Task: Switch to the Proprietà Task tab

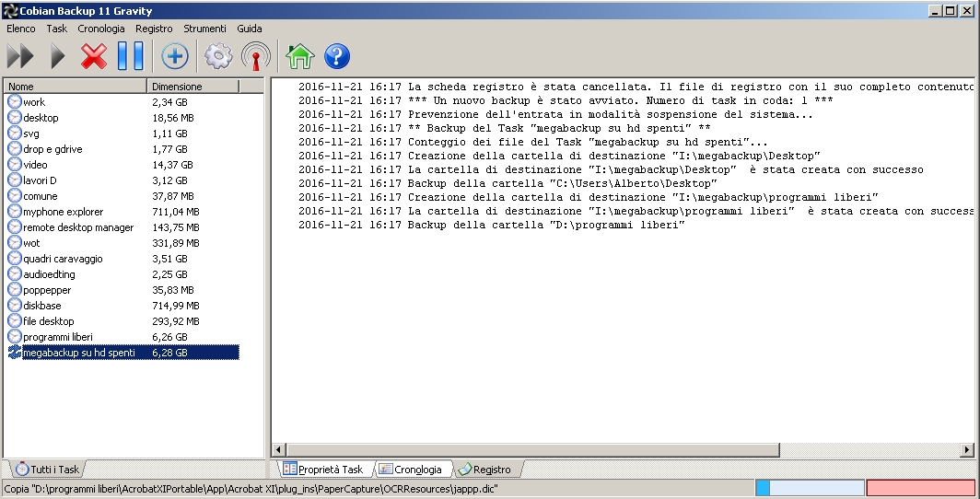Action: click(323, 469)
